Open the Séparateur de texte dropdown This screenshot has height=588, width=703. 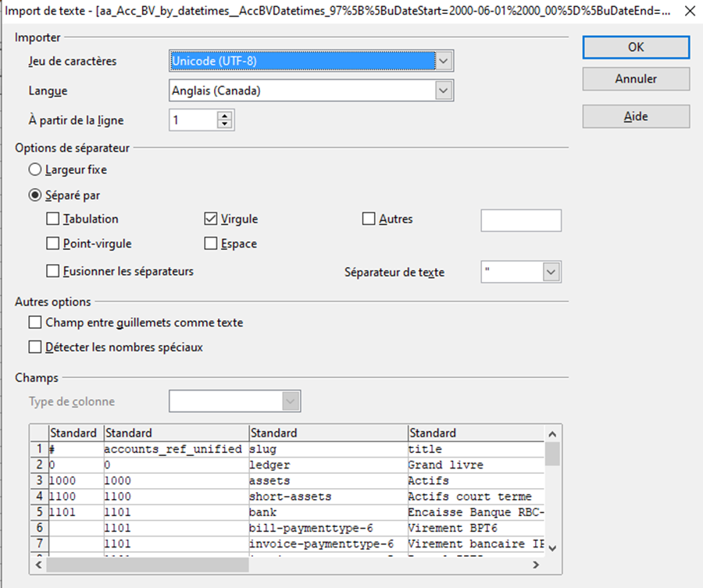coord(553,271)
